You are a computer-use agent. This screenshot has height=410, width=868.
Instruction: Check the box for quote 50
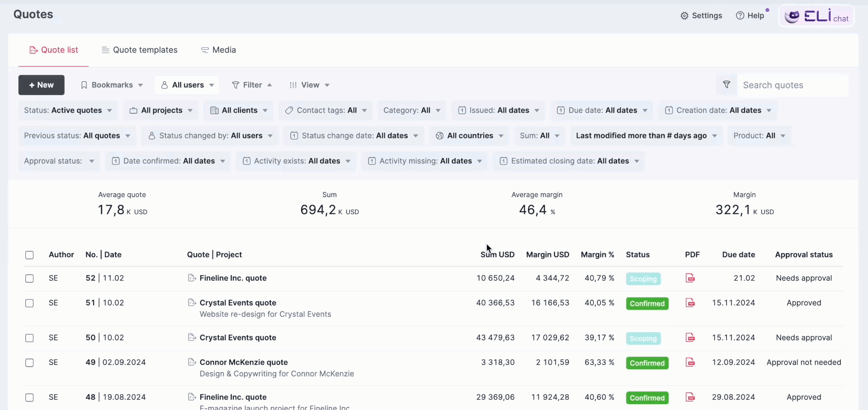[x=29, y=338]
